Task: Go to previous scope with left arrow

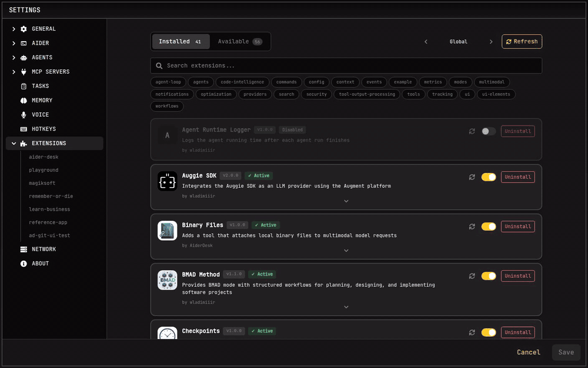Action: click(426, 42)
